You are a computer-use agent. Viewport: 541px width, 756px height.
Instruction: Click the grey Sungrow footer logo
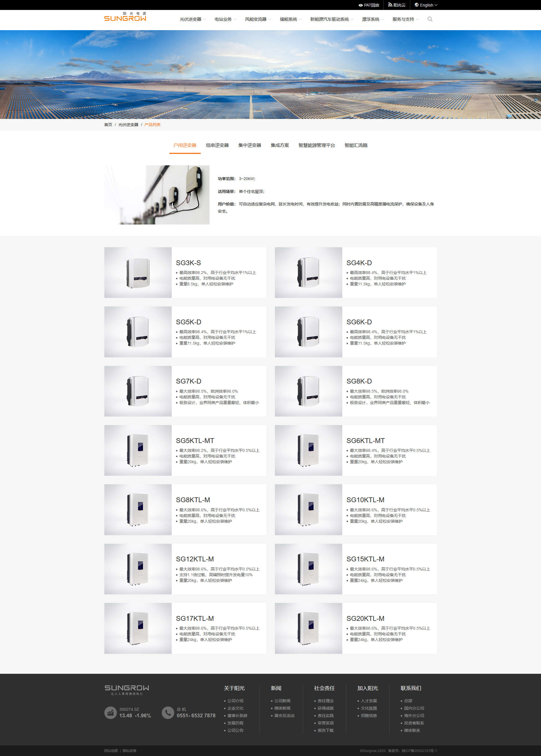click(x=127, y=690)
